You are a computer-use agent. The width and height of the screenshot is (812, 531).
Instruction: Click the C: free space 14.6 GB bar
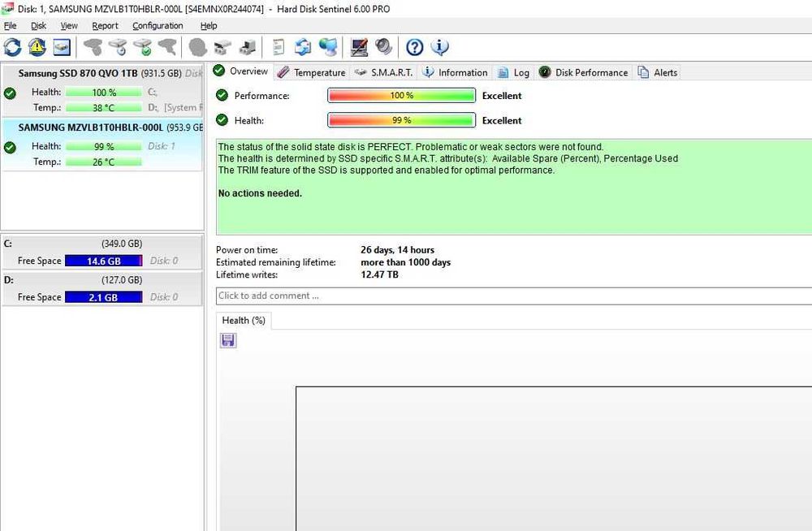pos(104,261)
